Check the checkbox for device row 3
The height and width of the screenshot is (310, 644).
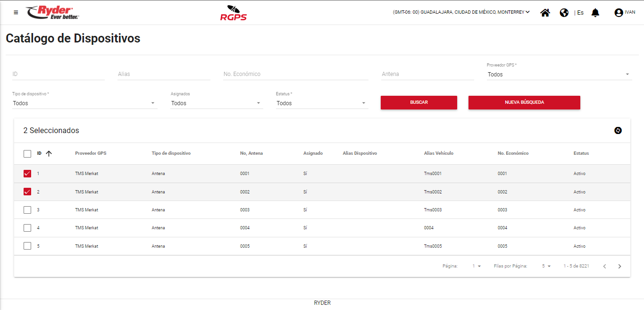pos(27,210)
